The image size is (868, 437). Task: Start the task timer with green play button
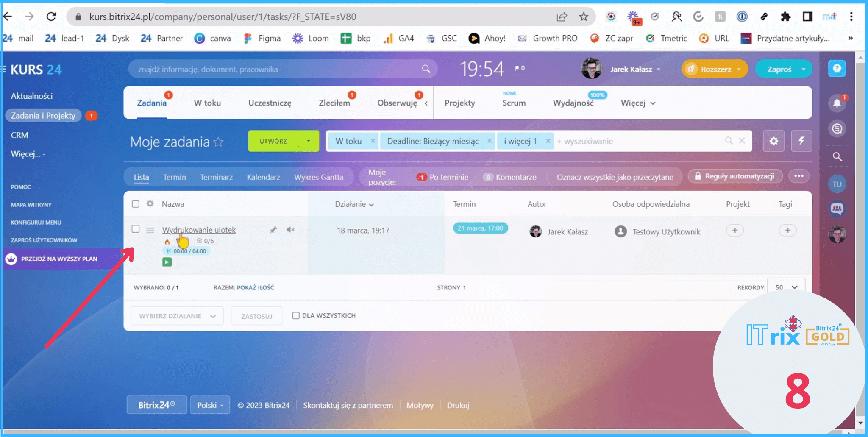click(167, 262)
